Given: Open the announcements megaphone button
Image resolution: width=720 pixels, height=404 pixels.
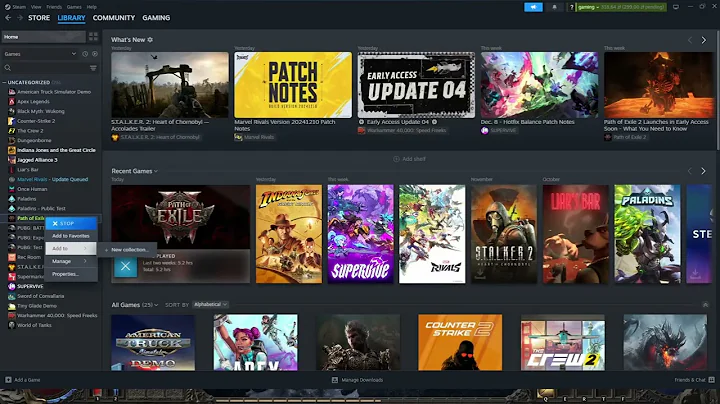Looking at the screenshot, I should (x=533, y=7).
